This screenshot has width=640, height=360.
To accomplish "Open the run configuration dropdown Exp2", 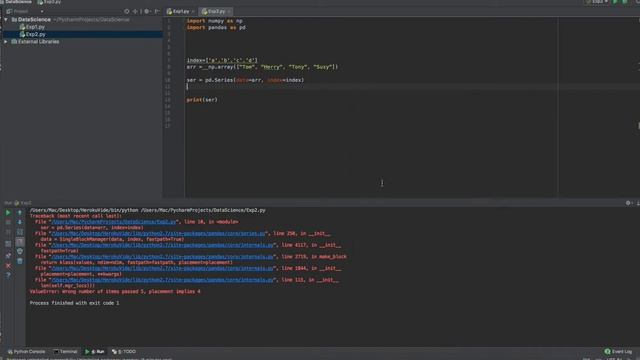I will coord(597,2).
